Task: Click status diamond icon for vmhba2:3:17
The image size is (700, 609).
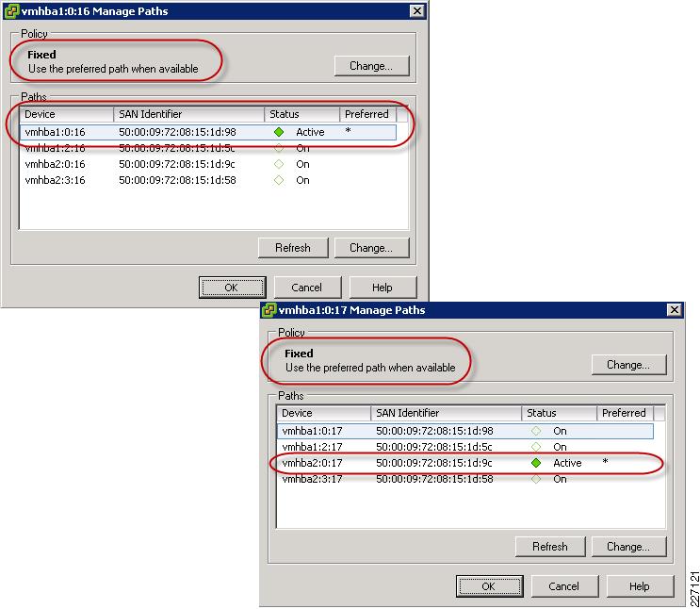Action: (536, 479)
